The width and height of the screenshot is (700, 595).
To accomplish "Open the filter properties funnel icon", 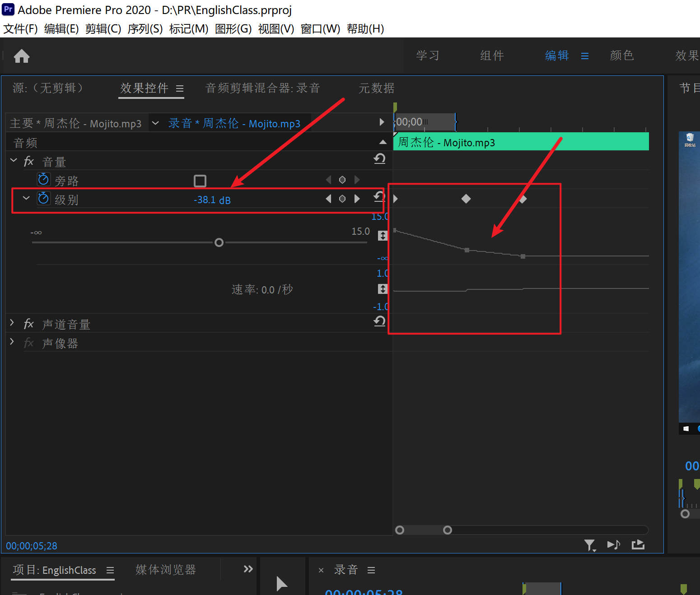I will (590, 545).
